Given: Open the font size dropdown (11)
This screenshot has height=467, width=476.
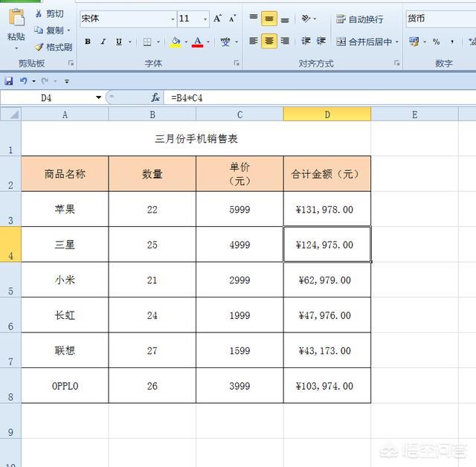Looking at the screenshot, I should (205, 19).
